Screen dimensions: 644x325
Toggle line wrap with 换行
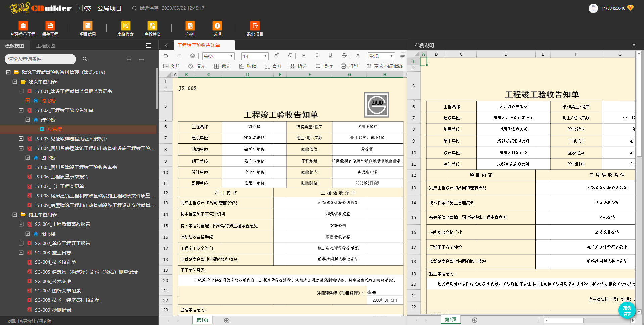[x=324, y=66]
